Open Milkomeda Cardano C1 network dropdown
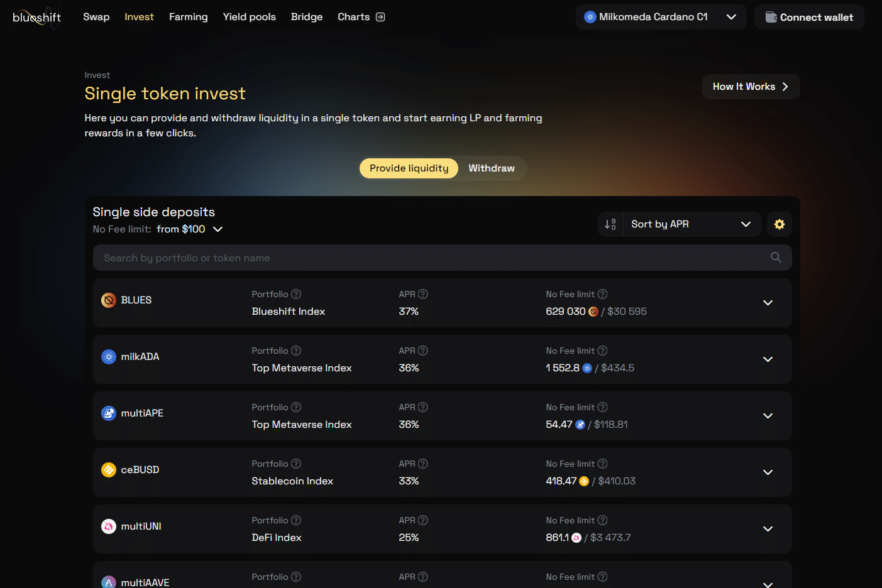The height and width of the screenshot is (588, 882). (x=661, y=17)
